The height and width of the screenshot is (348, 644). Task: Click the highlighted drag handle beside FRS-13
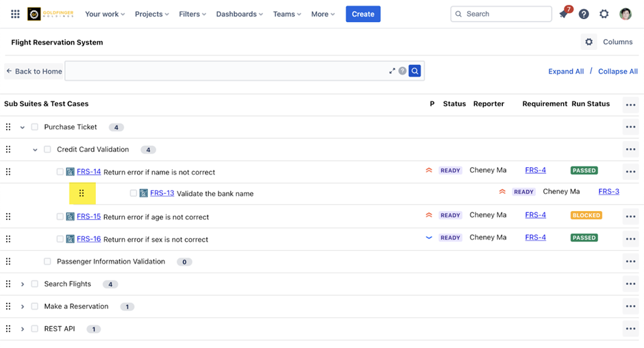(82, 193)
